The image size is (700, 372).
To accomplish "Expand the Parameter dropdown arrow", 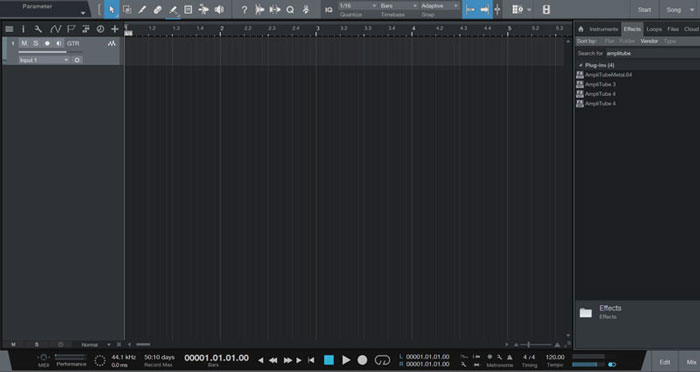I will pyautogui.click(x=83, y=13).
